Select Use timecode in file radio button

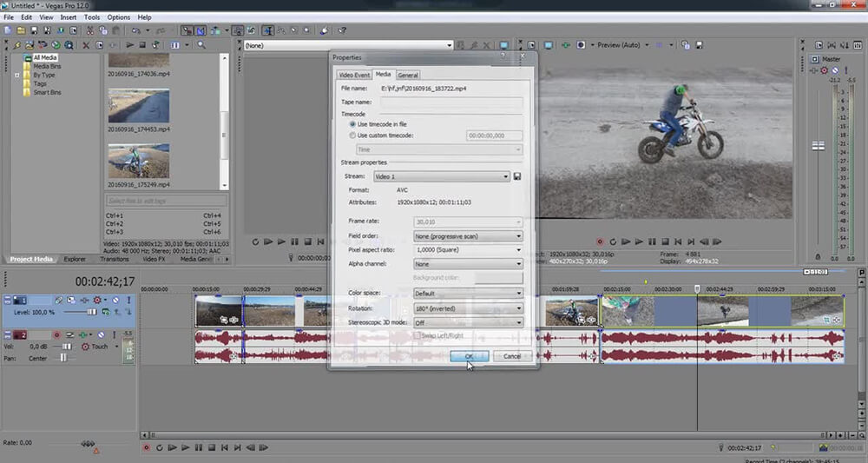coord(352,124)
